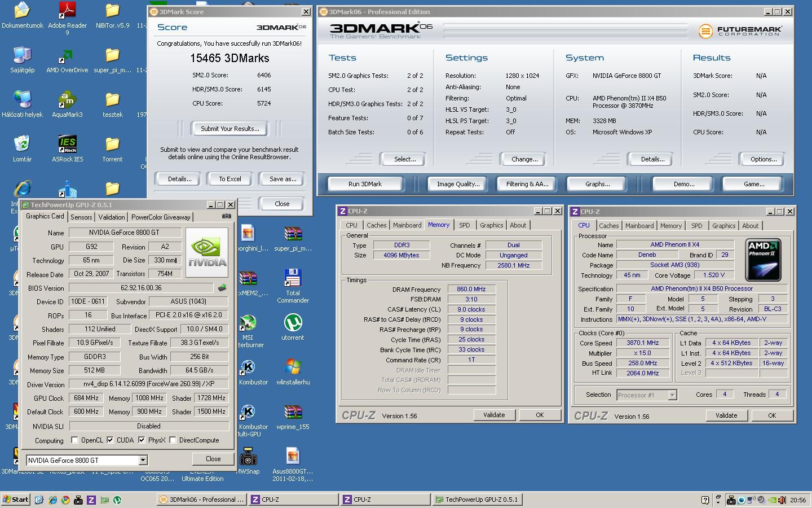This screenshot has height=508, width=812.
Task: Open the Graphics tab in right CPU-Z window
Action: [723, 226]
